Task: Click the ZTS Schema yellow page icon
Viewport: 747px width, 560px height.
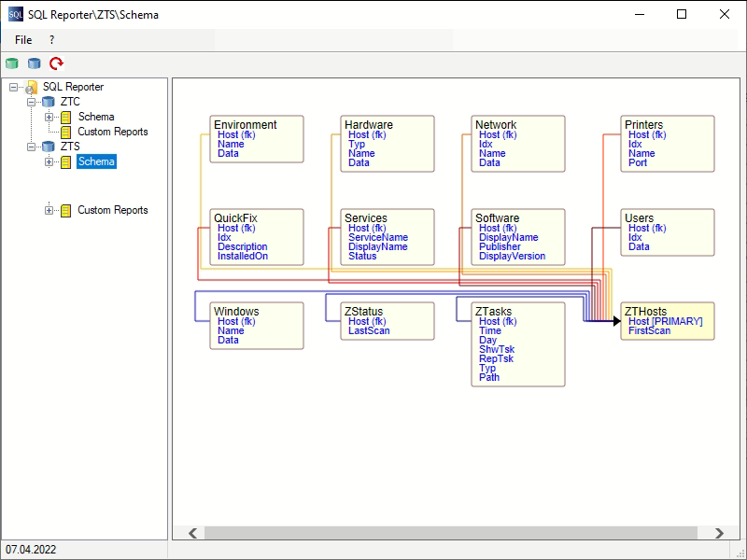Action: (65, 161)
